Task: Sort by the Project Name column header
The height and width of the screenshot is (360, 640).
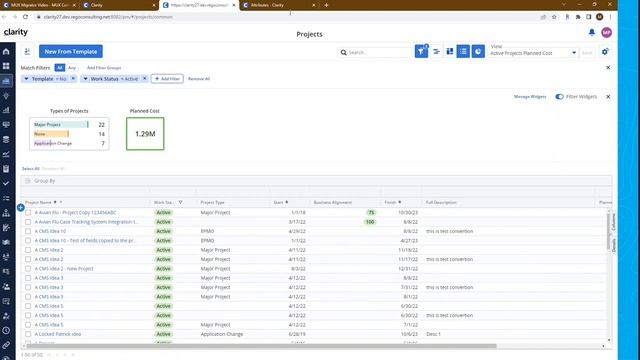Action: click(38, 202)
